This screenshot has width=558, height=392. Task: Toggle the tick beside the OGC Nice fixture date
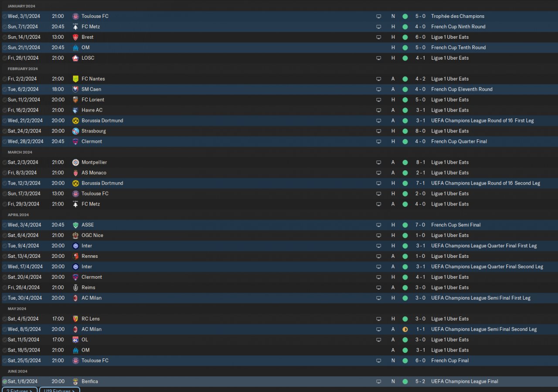coord(4,236)
